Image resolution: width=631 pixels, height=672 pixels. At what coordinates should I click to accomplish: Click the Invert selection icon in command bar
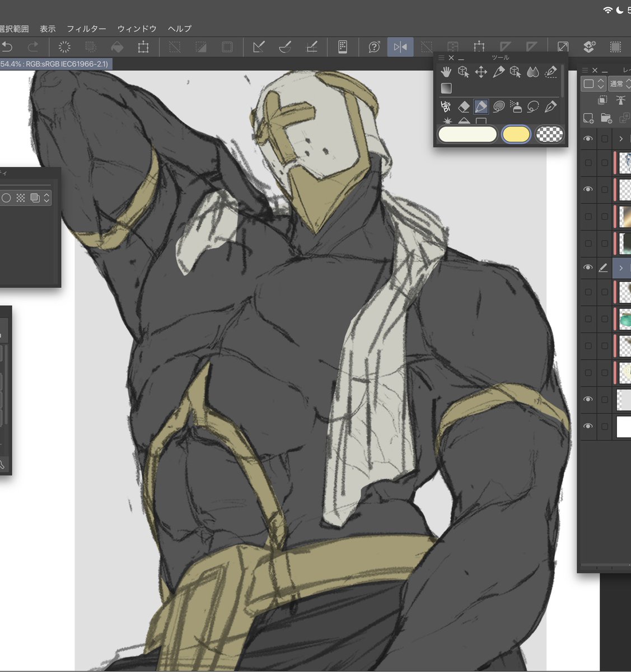click(x=201, y=47)
